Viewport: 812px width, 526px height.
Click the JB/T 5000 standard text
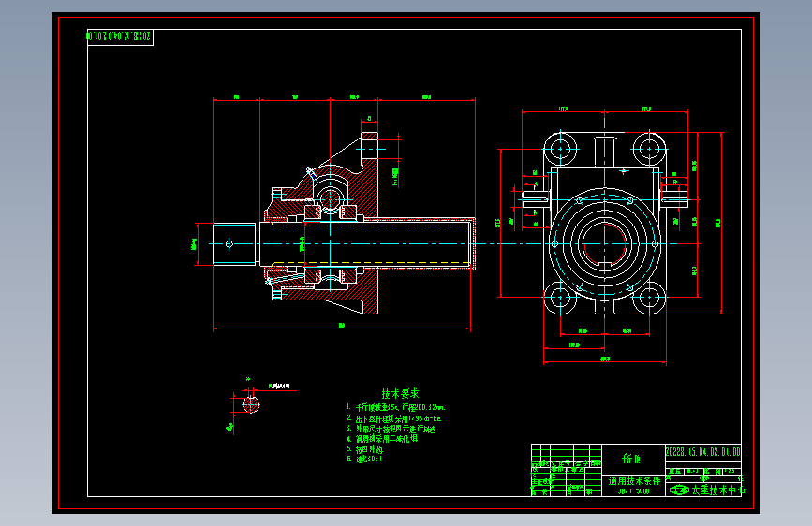[x=633, y=491]
